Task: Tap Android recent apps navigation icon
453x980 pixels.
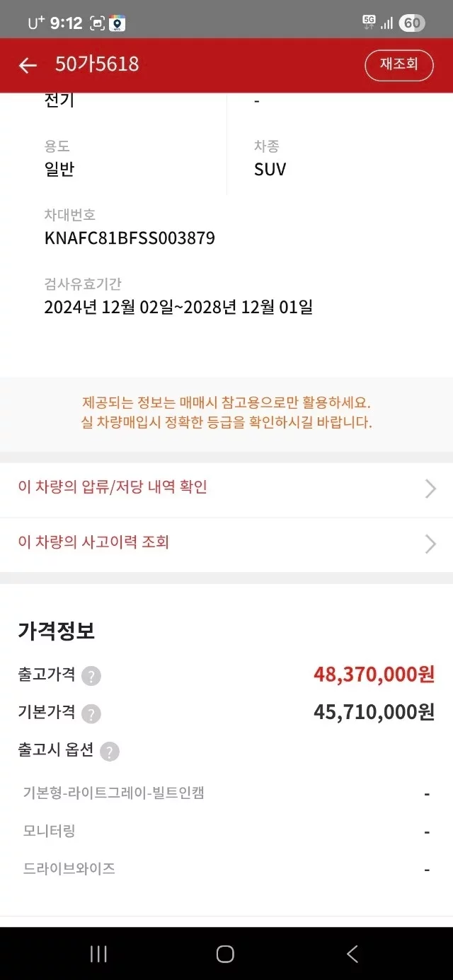Action: (x=98, y=954)
